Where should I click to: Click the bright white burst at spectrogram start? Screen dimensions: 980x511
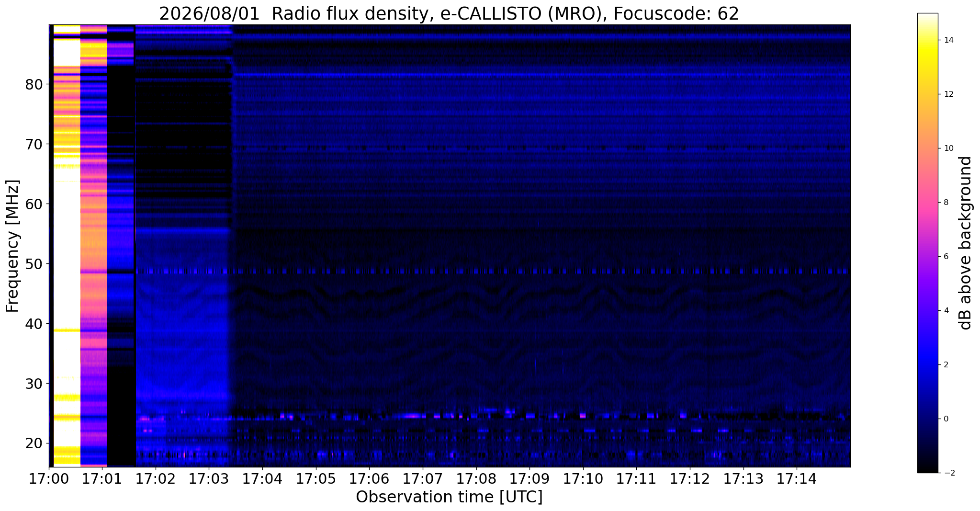click(67, 246)
